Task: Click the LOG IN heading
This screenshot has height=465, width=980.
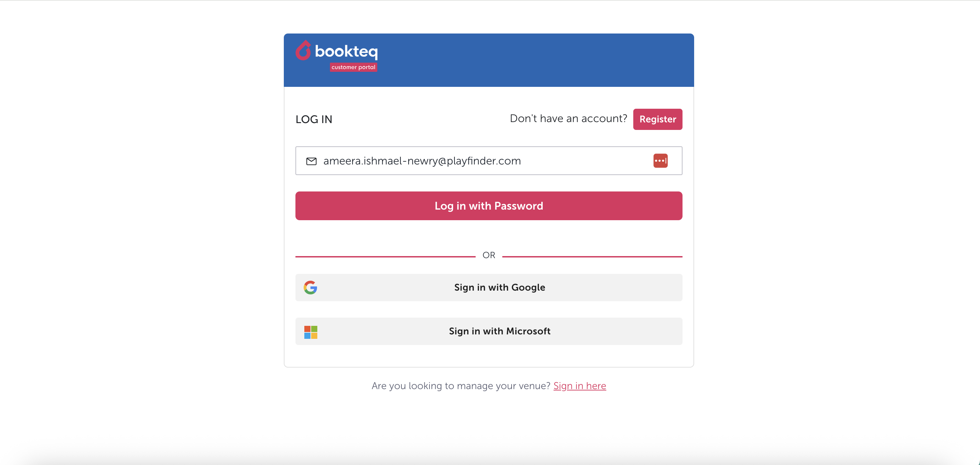Action: (x=314, y=119)
